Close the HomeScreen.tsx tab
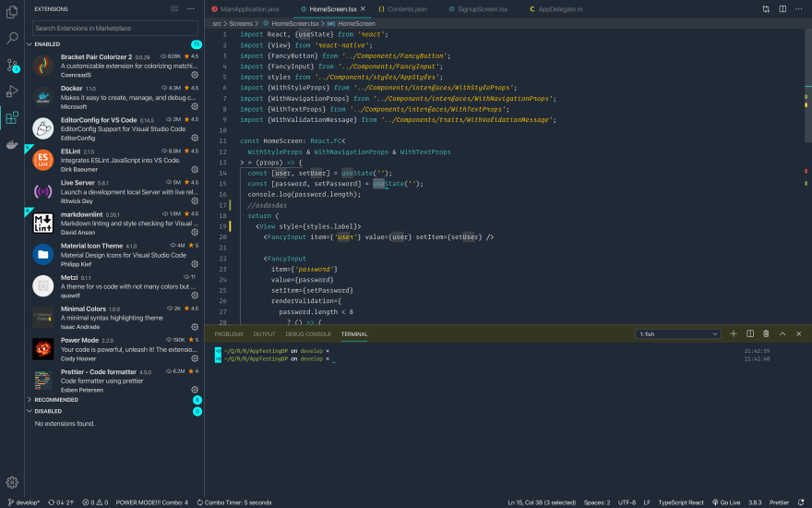This screenshot has height=508, width=812. (363, 9)
